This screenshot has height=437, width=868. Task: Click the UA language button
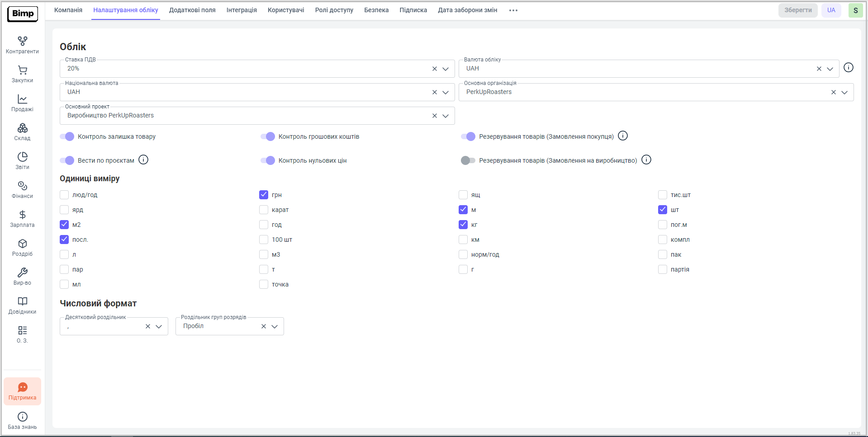831,10
